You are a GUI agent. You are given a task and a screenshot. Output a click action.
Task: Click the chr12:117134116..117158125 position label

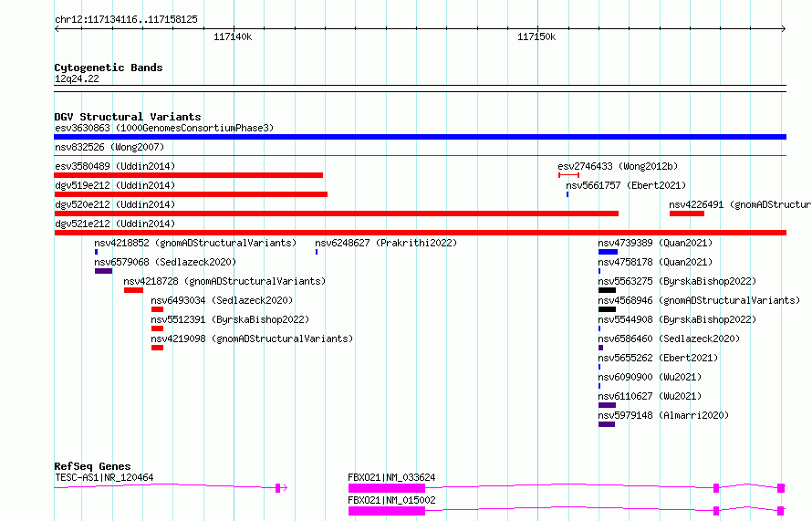click(x=126, y=20)
